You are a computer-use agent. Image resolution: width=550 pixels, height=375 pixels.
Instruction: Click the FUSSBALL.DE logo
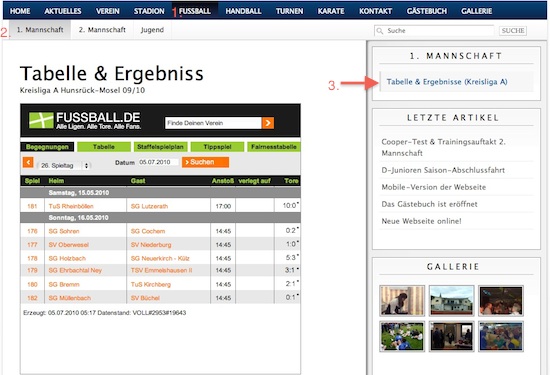[x=85, y=121]
